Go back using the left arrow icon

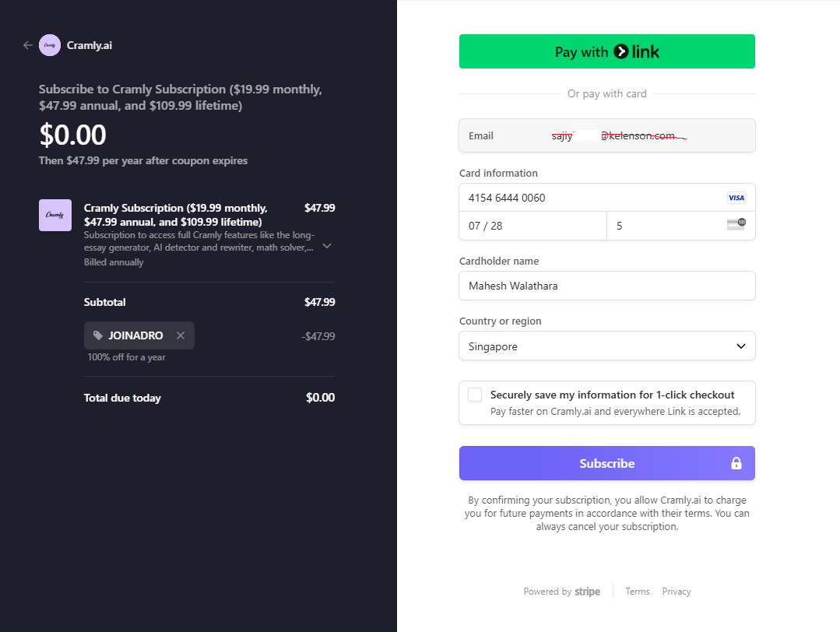click(x=28, y=45)
